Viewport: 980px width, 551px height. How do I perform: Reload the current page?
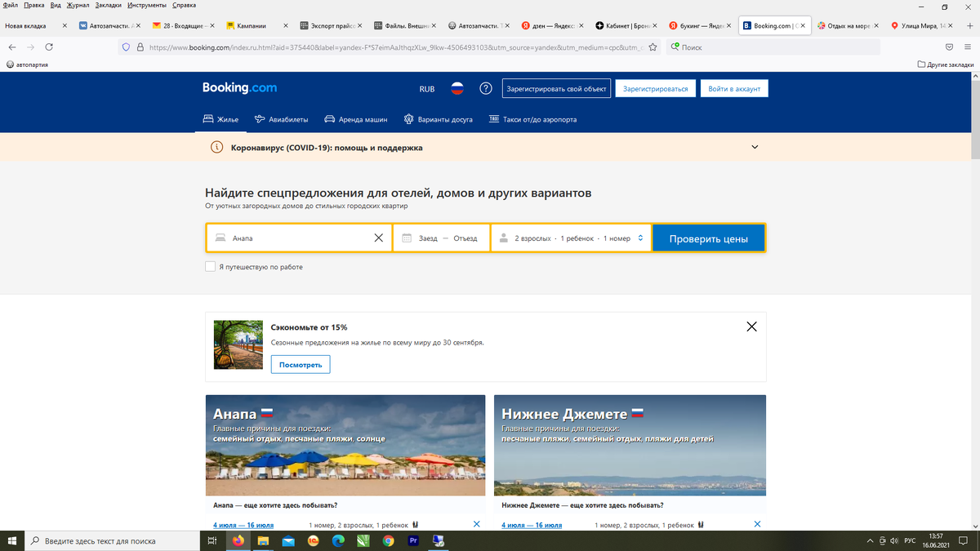pos(49,47)
